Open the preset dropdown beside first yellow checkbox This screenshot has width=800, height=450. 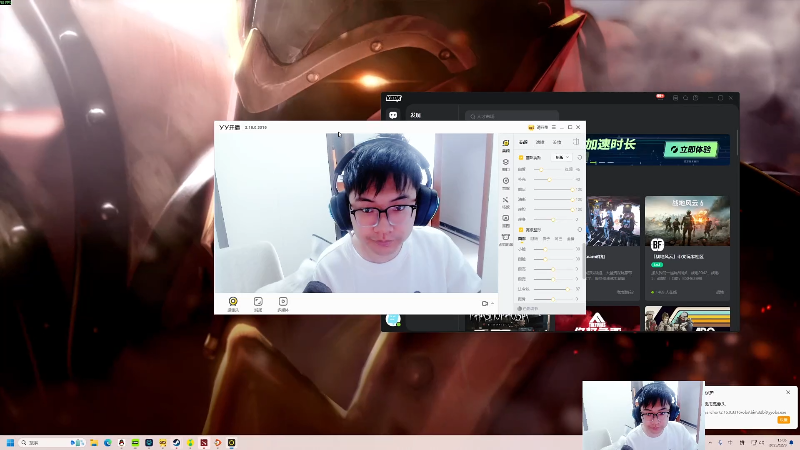(x=561, y=158)
